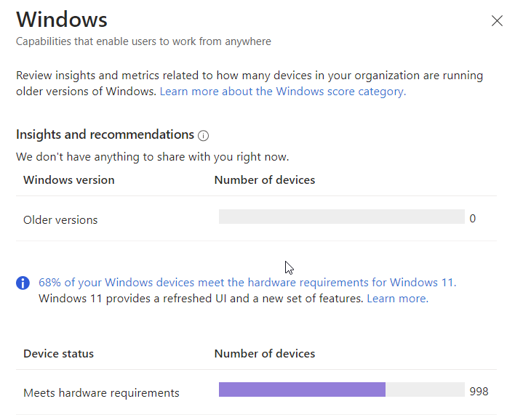
Task: Click the Number of devices header under Device status
Action: point(265,353)
